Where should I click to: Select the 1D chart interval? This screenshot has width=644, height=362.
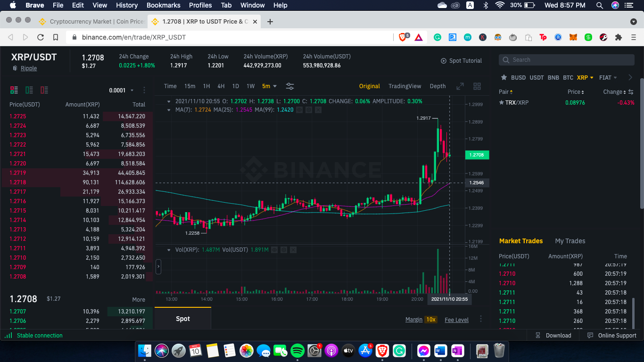(236, 86)
